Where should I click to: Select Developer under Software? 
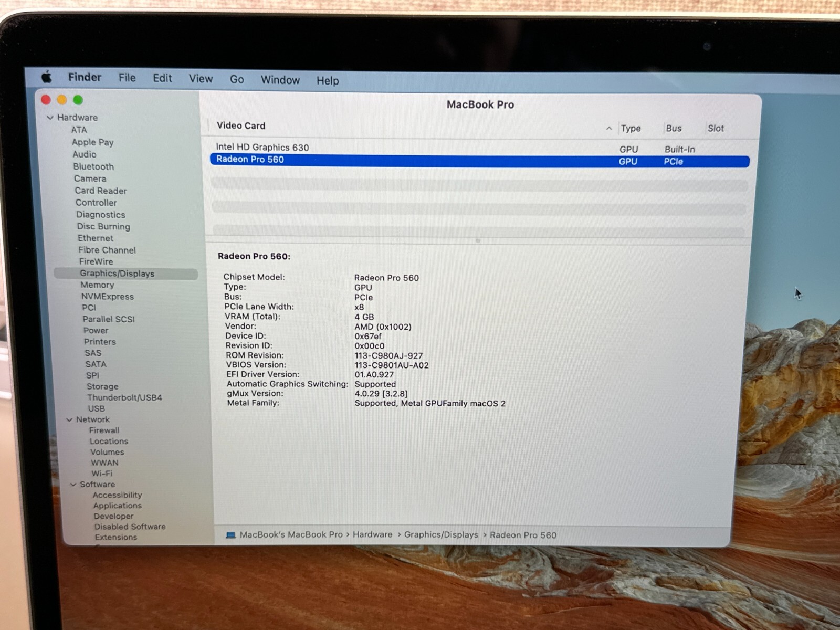[x=113, y=516]
